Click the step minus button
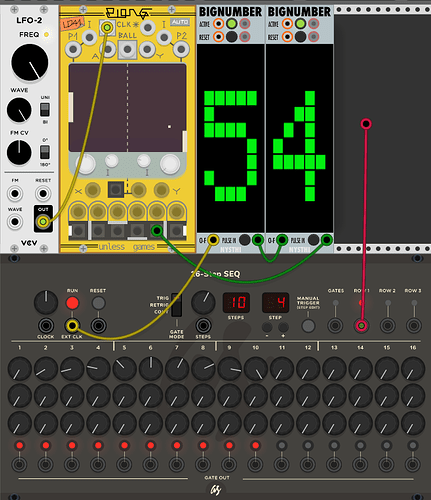The width and height of the screenshot is (431, 500). click(x=267, y=327)
